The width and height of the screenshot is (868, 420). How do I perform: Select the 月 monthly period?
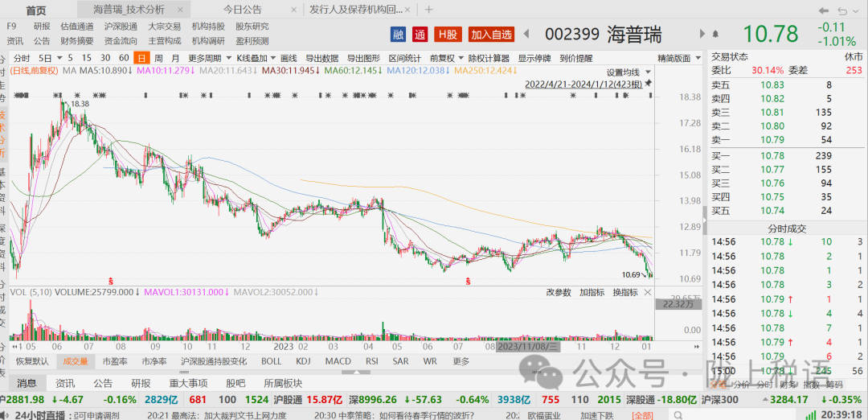pos(175,58)
